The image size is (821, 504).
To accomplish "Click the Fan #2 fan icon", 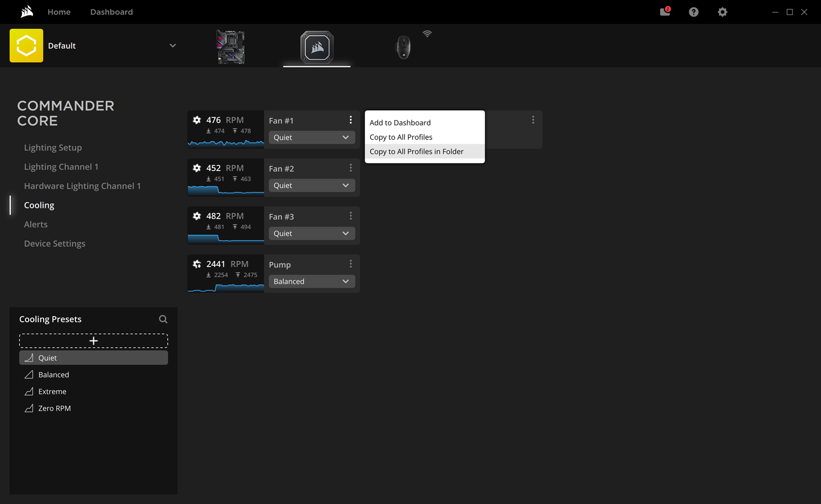I will [197, 168].
